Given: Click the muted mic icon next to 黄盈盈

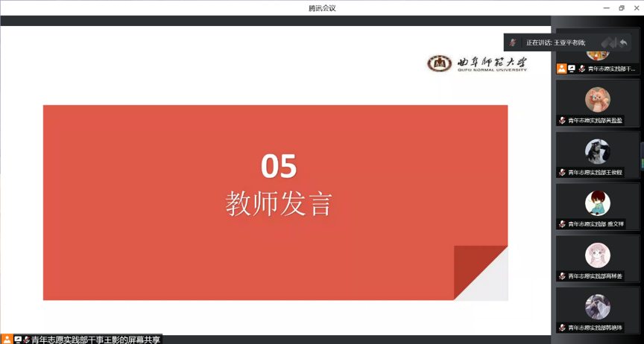Looking at the screenshot, I should pyautogui.click(x=563, y=120).
